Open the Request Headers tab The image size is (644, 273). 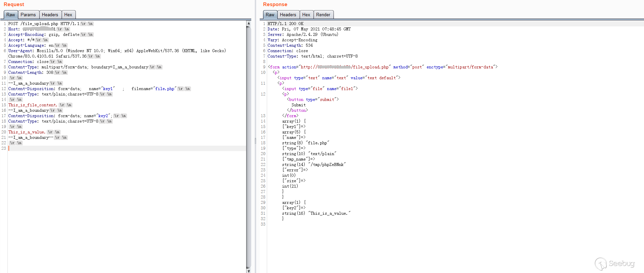click(50, 15)
